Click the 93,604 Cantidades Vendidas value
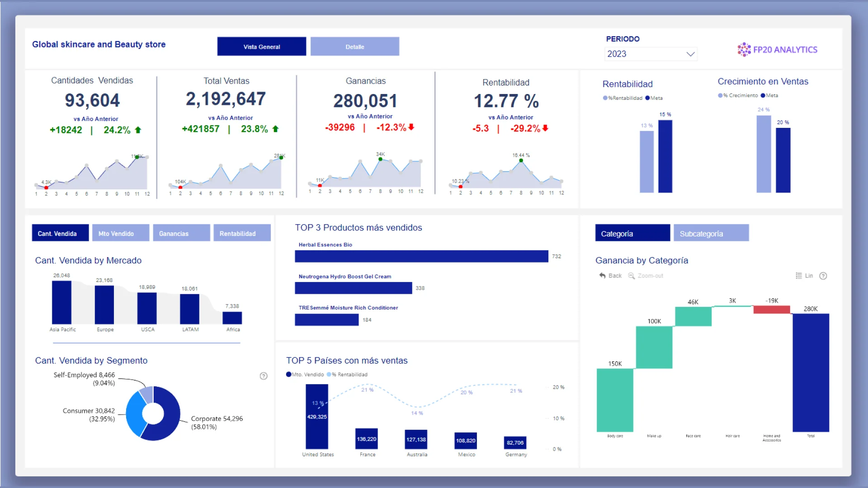The image size is (868, 488). coord(92,100)
